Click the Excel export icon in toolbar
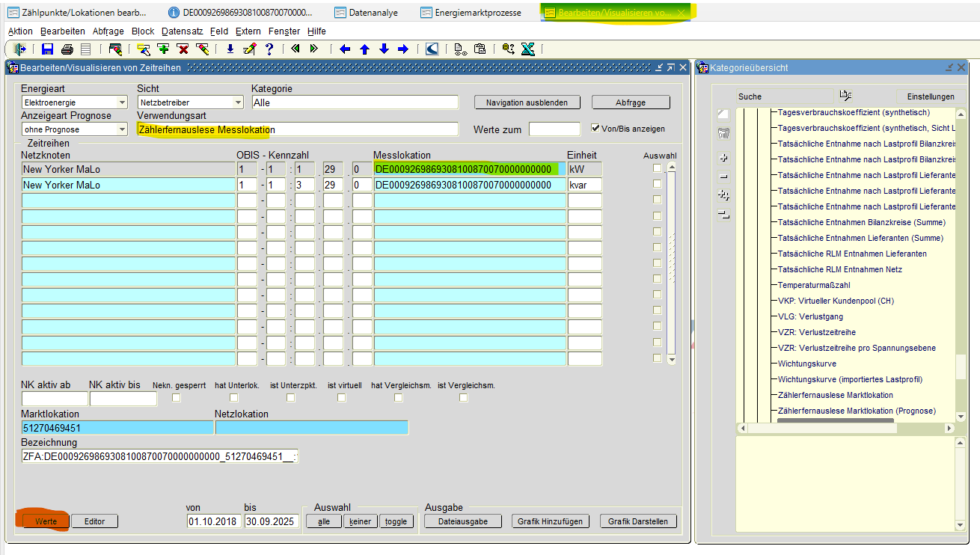980x555 pixels. [527, 49]
